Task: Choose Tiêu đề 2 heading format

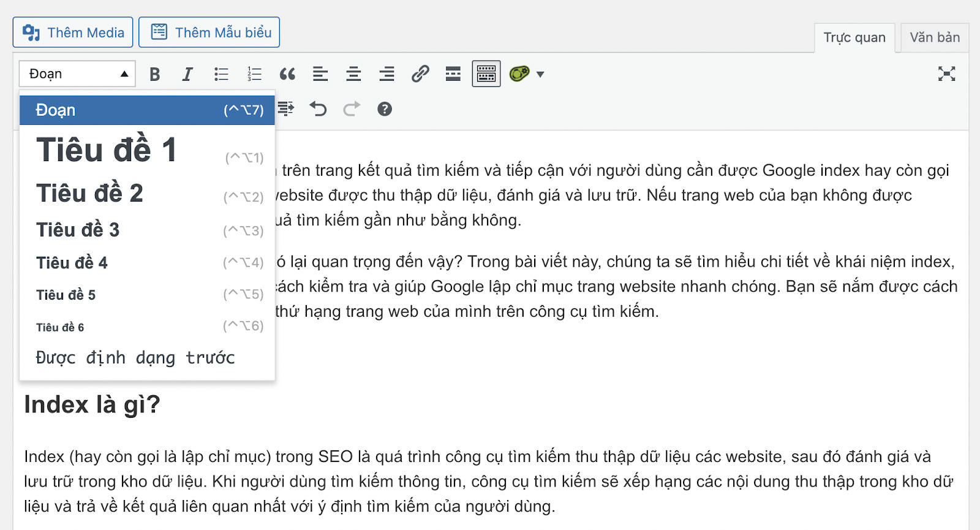Action: pos(147,194)
